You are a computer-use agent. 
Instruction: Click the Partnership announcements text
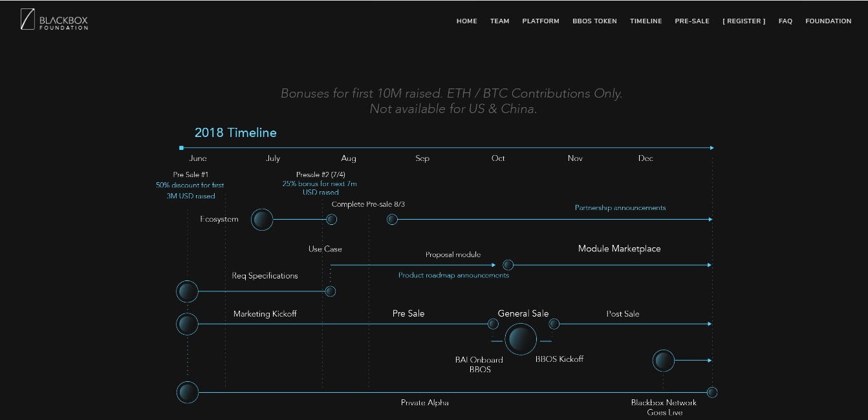620,208
